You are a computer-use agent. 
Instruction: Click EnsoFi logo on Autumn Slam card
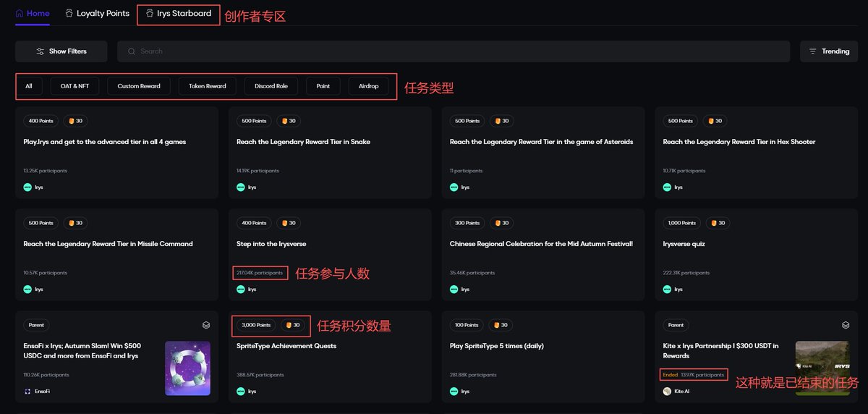27,391
